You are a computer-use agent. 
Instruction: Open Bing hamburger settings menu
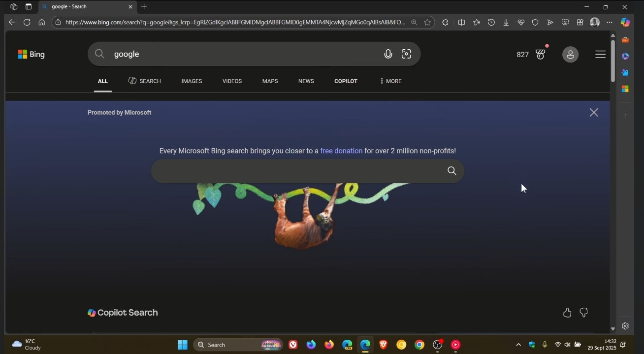[600, 54]
